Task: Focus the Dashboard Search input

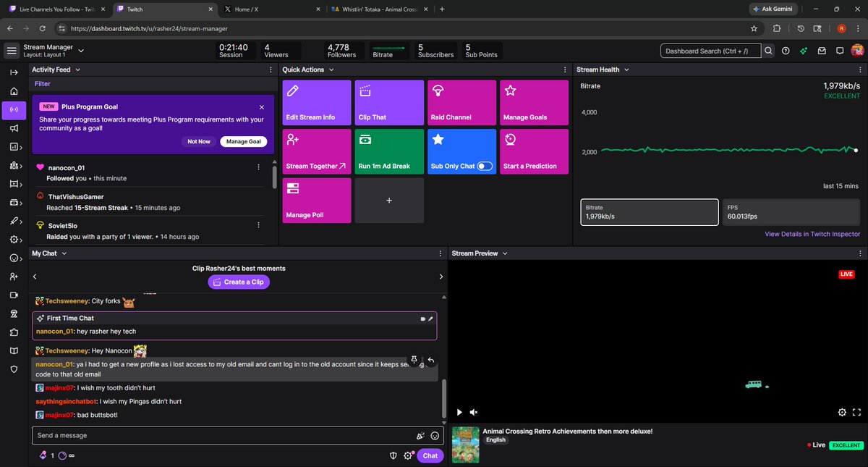Action: [x=710, y=51]
